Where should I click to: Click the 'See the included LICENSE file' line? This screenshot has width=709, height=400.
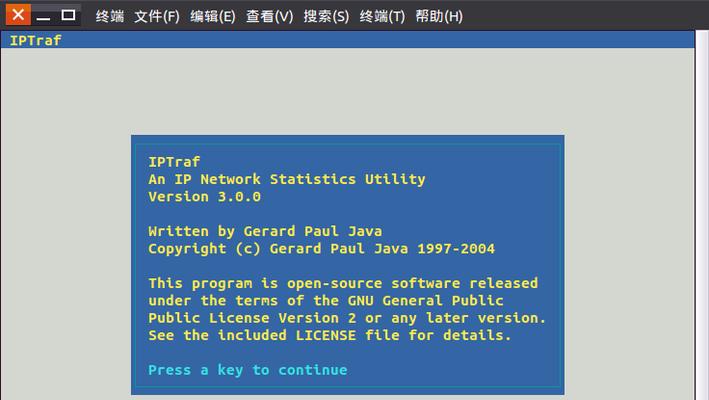pos(330,335)
